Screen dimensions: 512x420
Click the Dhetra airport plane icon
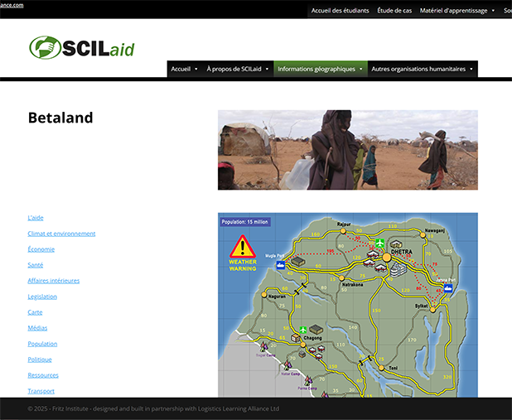click(x=379, y=244)
